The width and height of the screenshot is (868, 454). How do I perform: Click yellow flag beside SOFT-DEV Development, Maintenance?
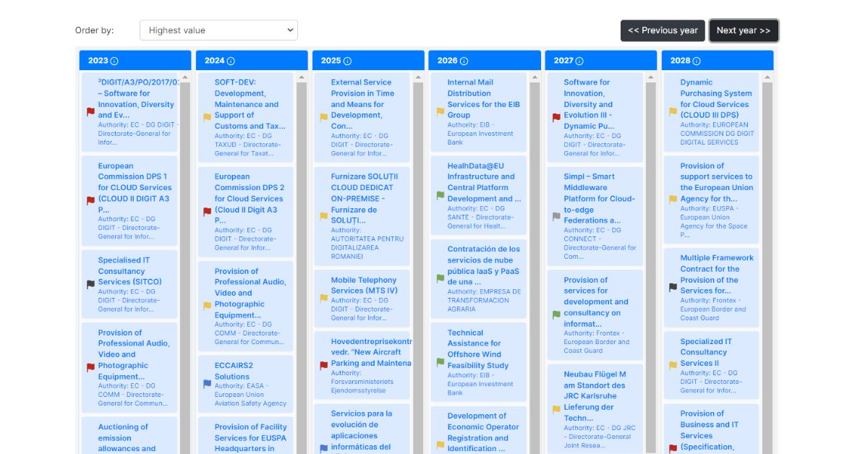point(207,117)
